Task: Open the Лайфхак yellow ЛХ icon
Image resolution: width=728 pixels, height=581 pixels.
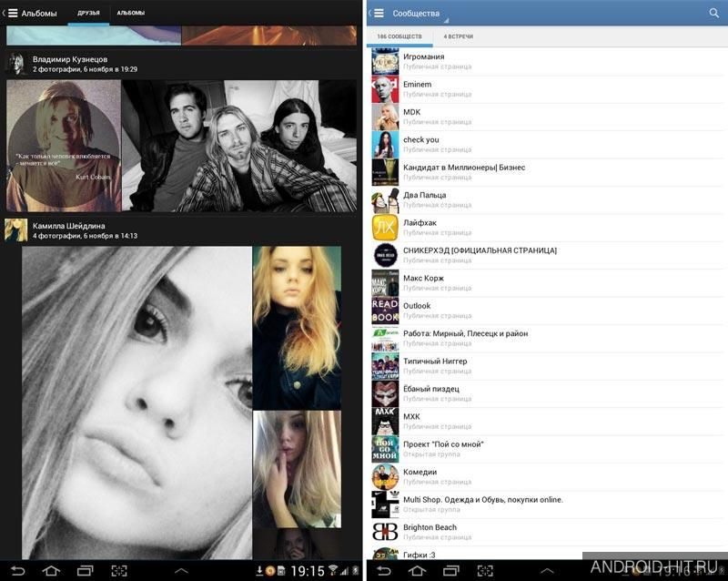Action: pos(385,228)
